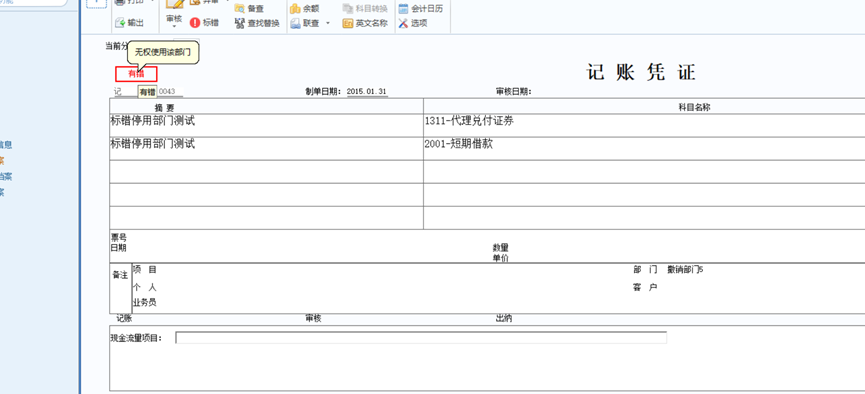
Task: Click the 单价 label
Action: (x=500, y=258)
